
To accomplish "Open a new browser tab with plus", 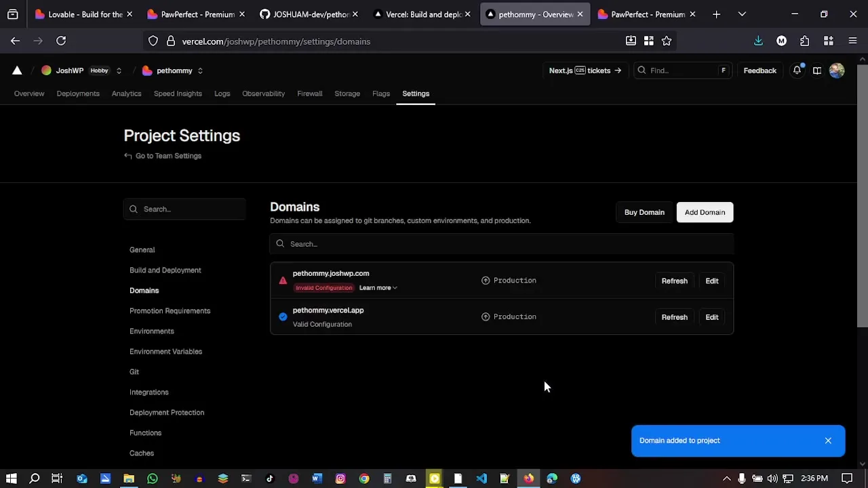I will [716, 14].
